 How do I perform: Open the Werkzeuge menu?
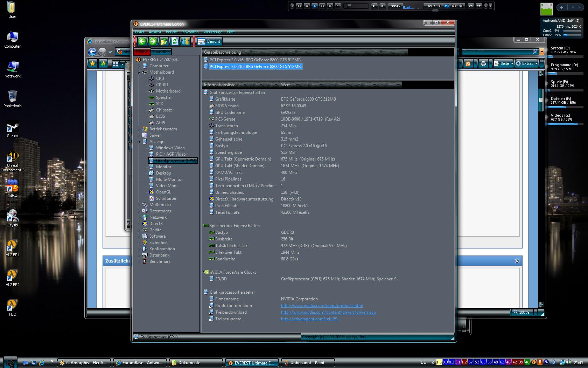(x=213, y=32)
